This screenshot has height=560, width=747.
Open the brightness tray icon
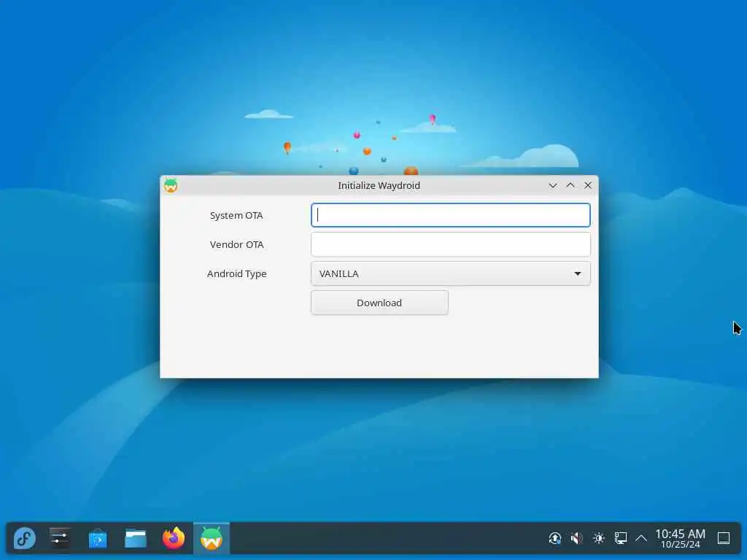(599, 539)
